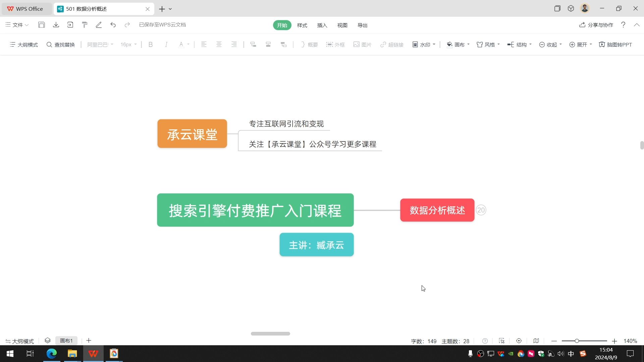Open 查找替换 find and replace
644x362 pixels.
pyautogui.click(x=61, y=45)
